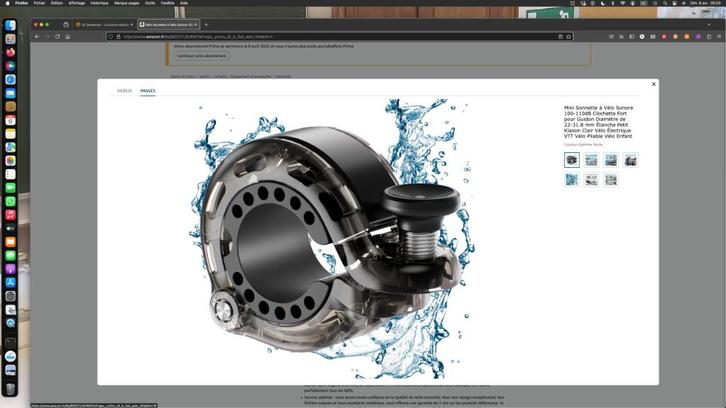Expand the list all tabs chevron
This screenshot has width=726, height=408.
pos(709,25)
